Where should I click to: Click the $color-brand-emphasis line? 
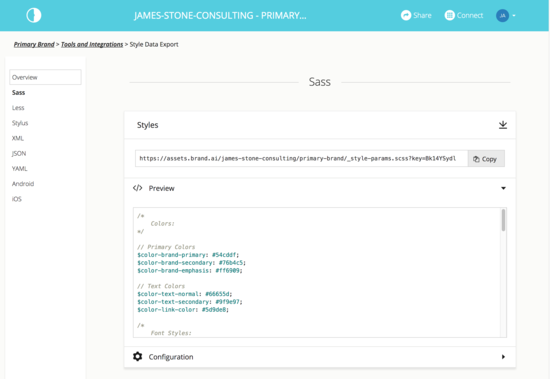[x=190, y=271]
